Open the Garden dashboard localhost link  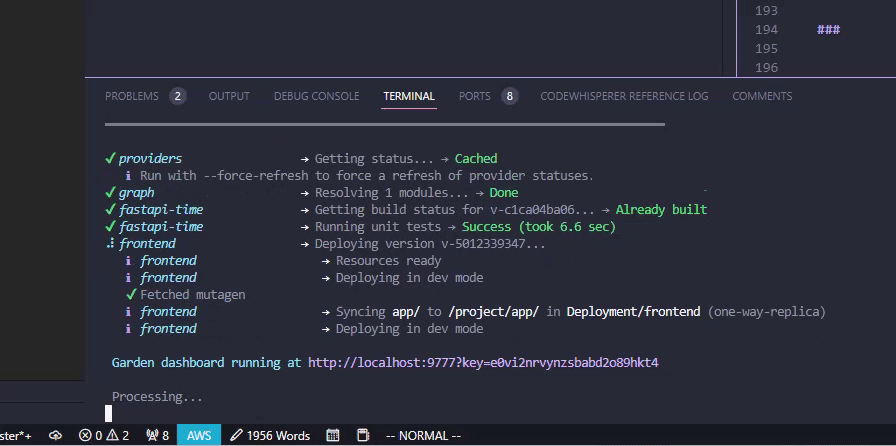(483, 363)
